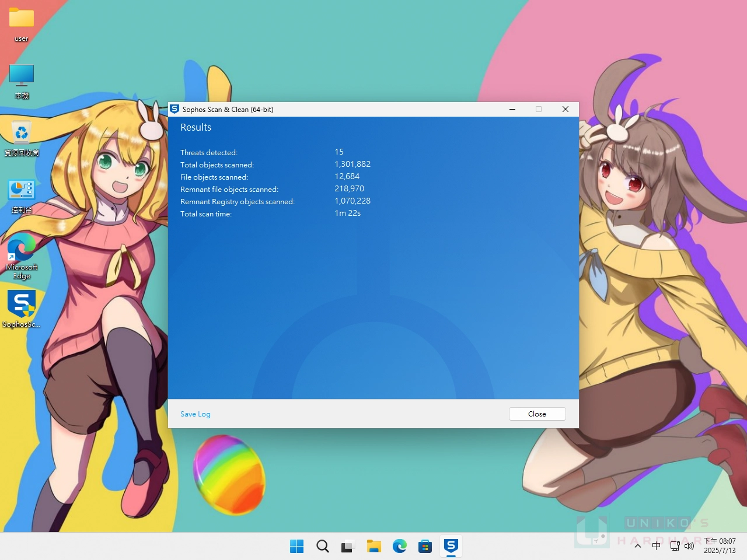747x560 pixels.
Task: Click the threats count value 15
Action: tap(339, 152)
